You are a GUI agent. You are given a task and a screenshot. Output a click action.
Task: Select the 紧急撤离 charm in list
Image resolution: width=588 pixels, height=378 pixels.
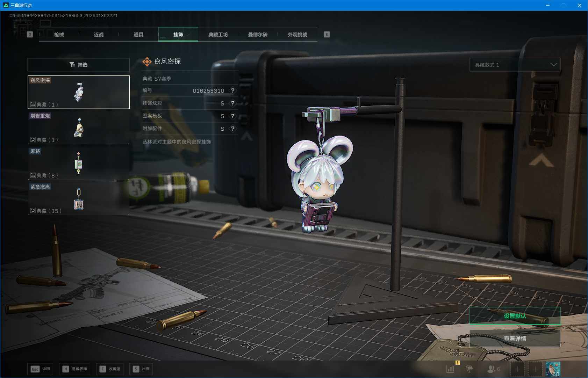pos(79,198)
